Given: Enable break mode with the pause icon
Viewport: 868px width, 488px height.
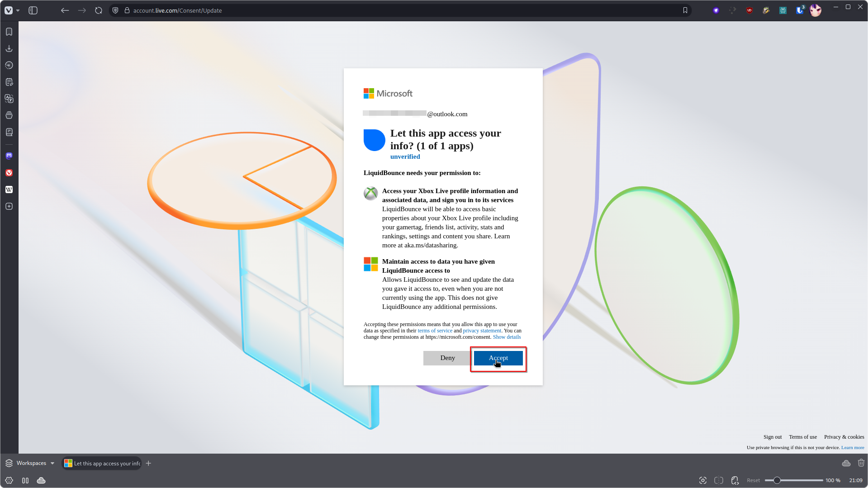Looking at the screenshot, I should (25, 480).
